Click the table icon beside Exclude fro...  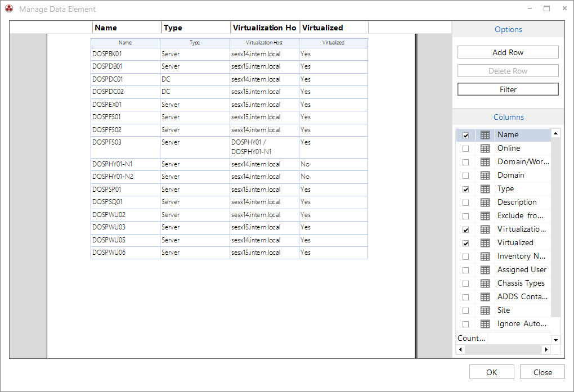485,217
